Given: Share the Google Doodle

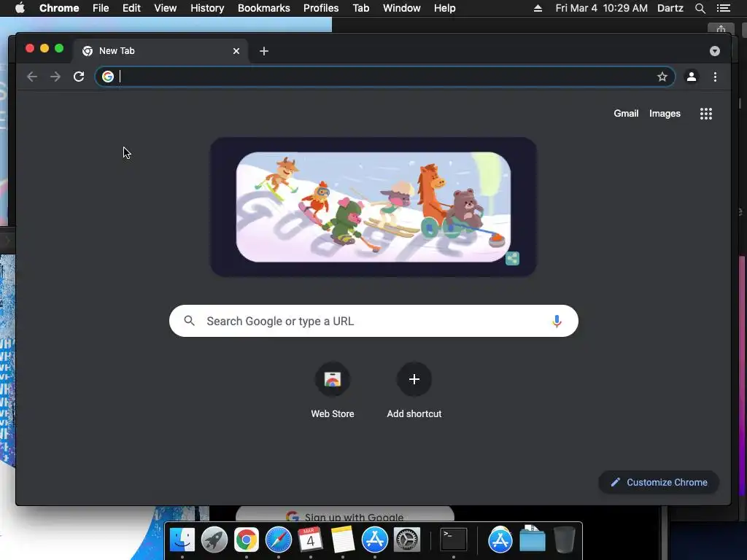Looking at the screenshot, I should click(512, 259).
